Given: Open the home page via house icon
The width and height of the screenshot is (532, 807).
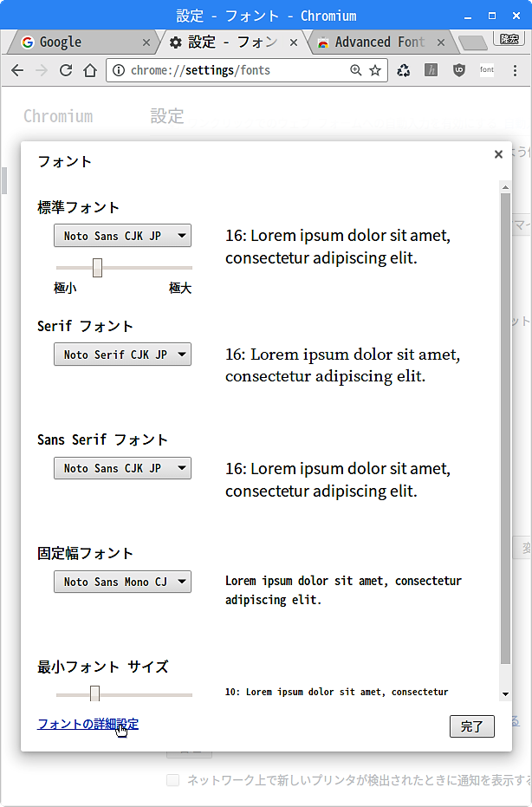Looking at the screenshot, I should [x=90, y=70].
